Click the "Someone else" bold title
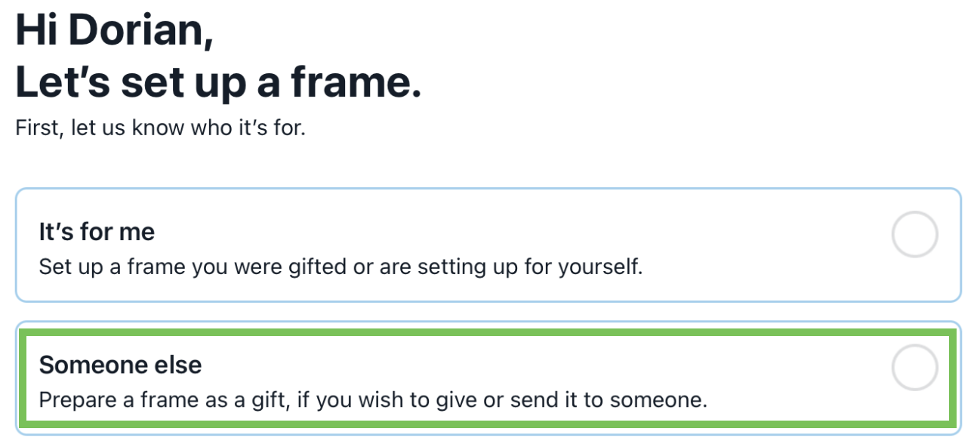The height and width of the screenshot is (444, 980). 120,365
